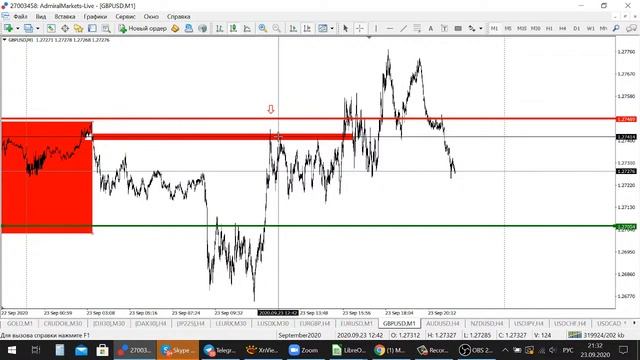Screen dimensions: 640x360
Task: Open the Strategy Tester magnifier icon
Action: [106, 28]
